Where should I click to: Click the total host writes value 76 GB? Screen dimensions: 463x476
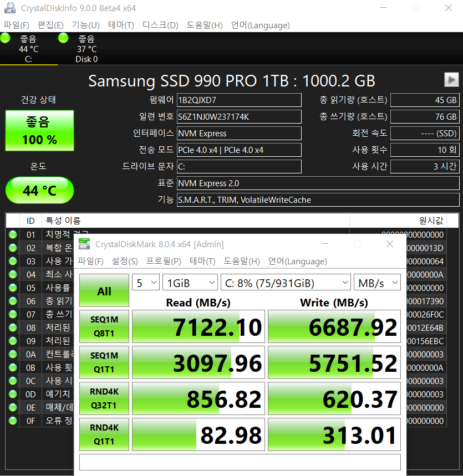(x=425, y=117)
